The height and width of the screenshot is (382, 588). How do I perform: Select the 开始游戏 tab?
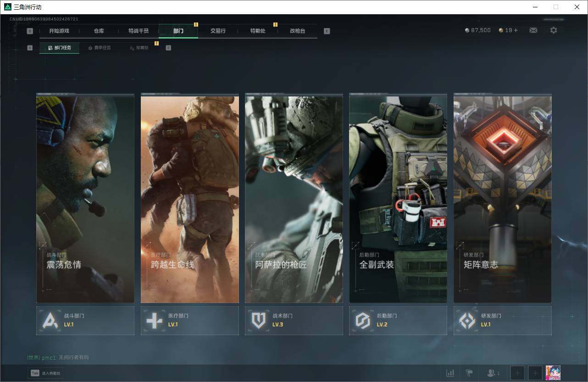(x=59, y=31)
